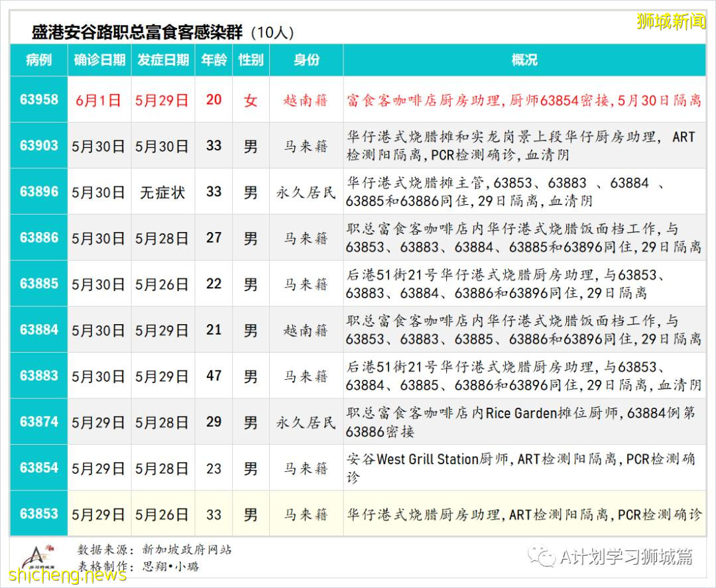Expand the 确诊日期 column header
Viewport: 716px width, 588px height.
[99, 60]
